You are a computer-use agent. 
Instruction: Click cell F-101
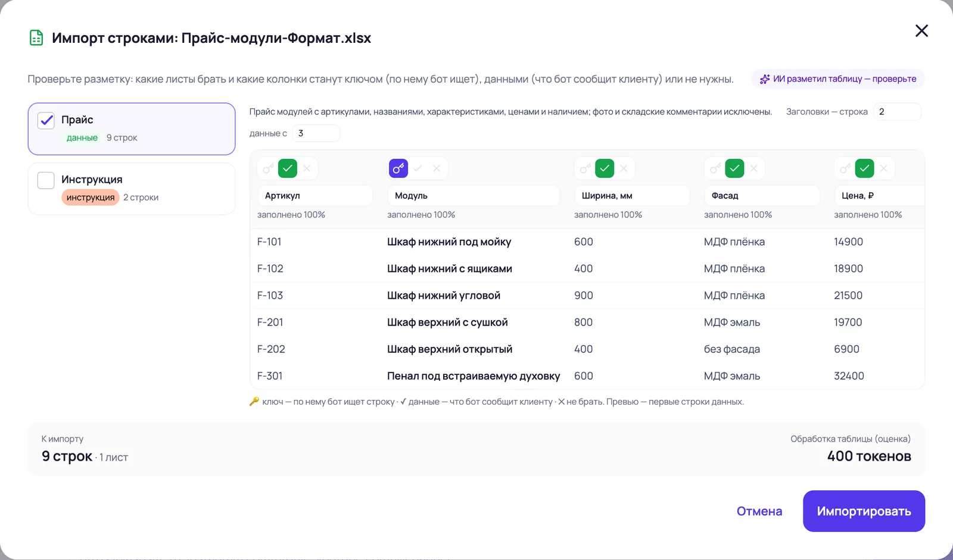[269, 242]
